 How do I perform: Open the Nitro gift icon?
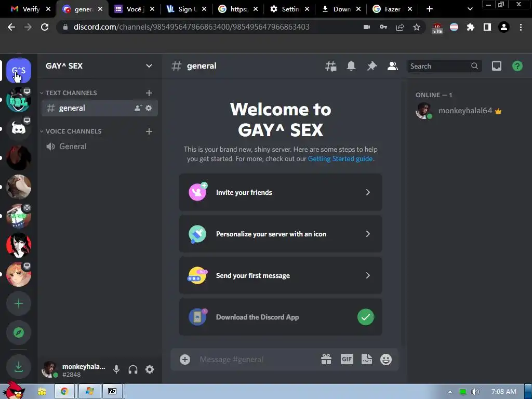[x=326, y=360]
